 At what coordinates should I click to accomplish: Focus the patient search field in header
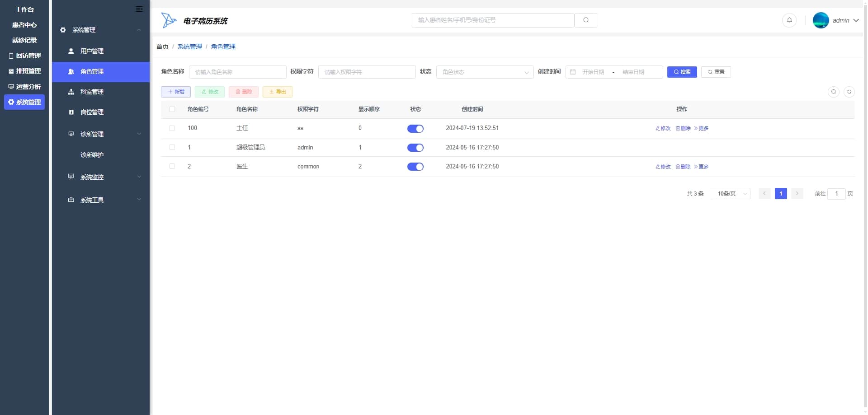493,20
